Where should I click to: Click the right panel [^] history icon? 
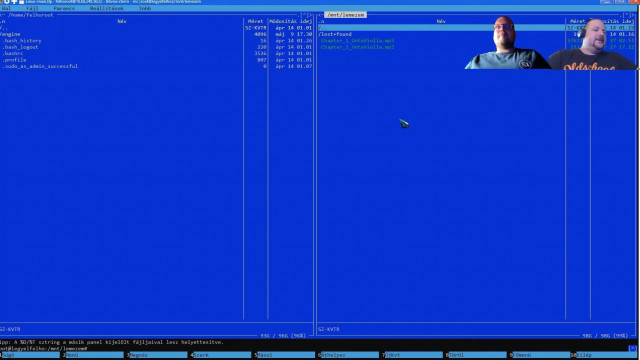tap(627, 15)
